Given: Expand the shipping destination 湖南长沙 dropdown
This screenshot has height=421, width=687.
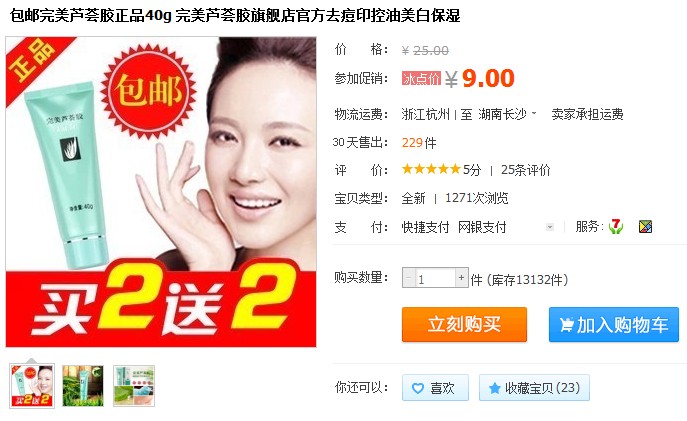Looking at the screenshot, I should click(534, 113).
